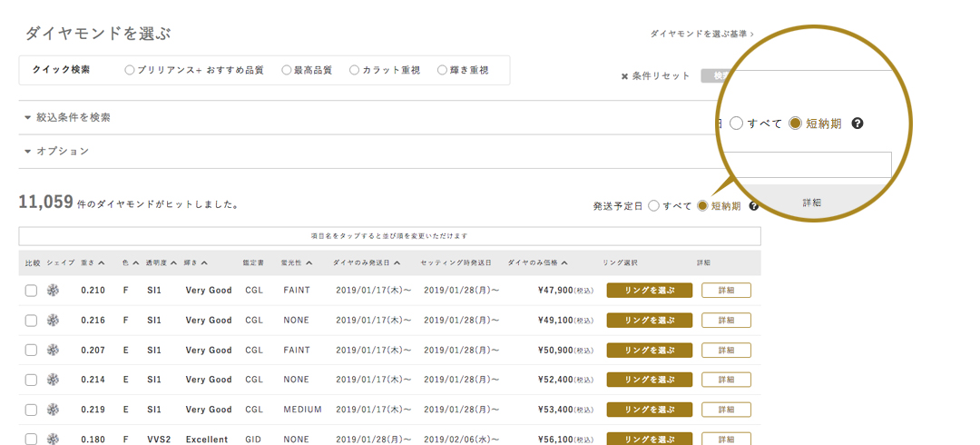980x445 pixels.
Task: Click the ¥52,400 price cell
Action: [x=565, y=380]
